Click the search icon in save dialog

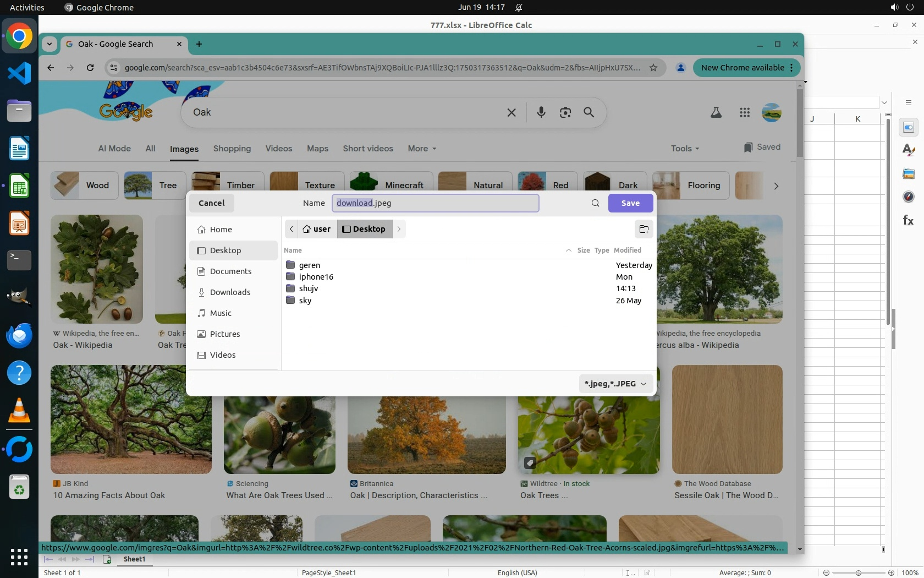[595, 203]
